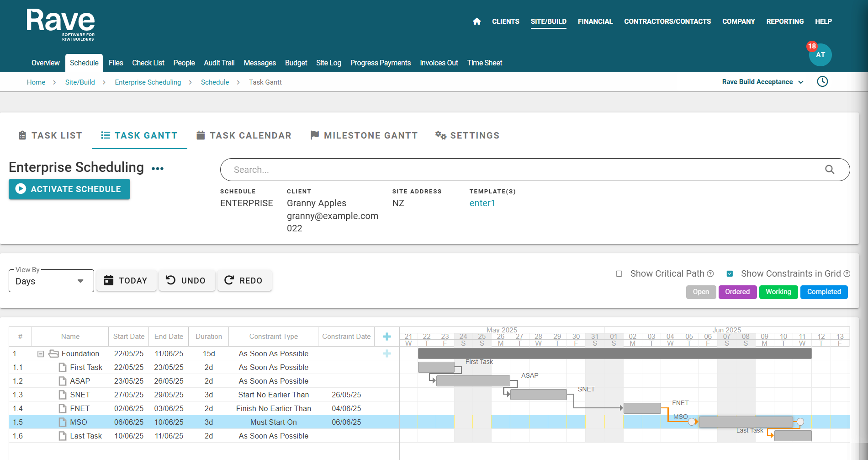868x460 pixels.
Task: Select the Foundation summary Gantt bar
Action: tap(614, 353)
